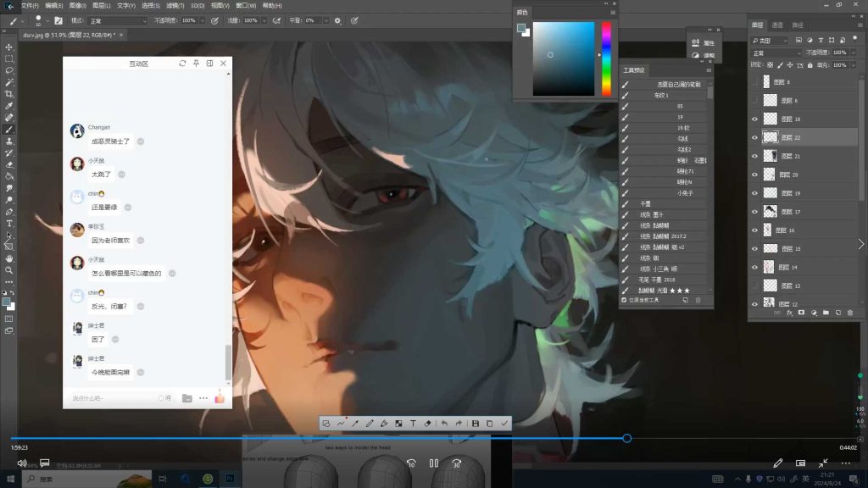Click the delete layer trash icon

point(850,313)
